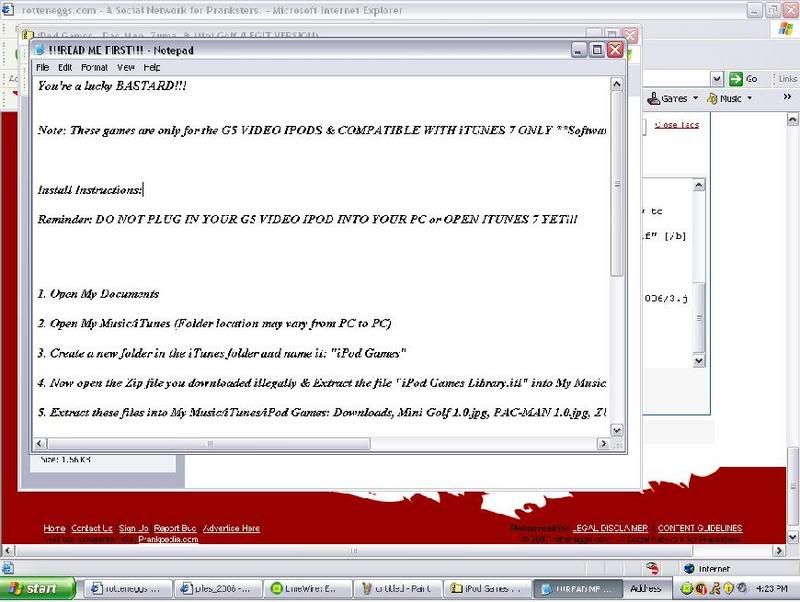Switch to LimeWire taskbar button
This screenshot has width=800, height=602.
point(308,589)
